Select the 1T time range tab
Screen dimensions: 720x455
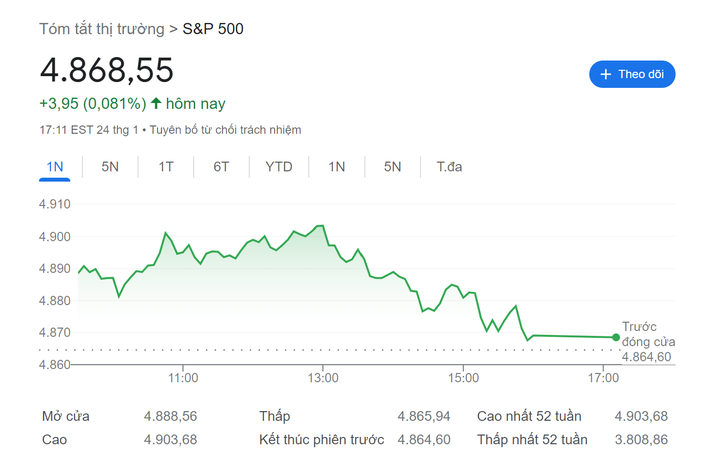166,166
